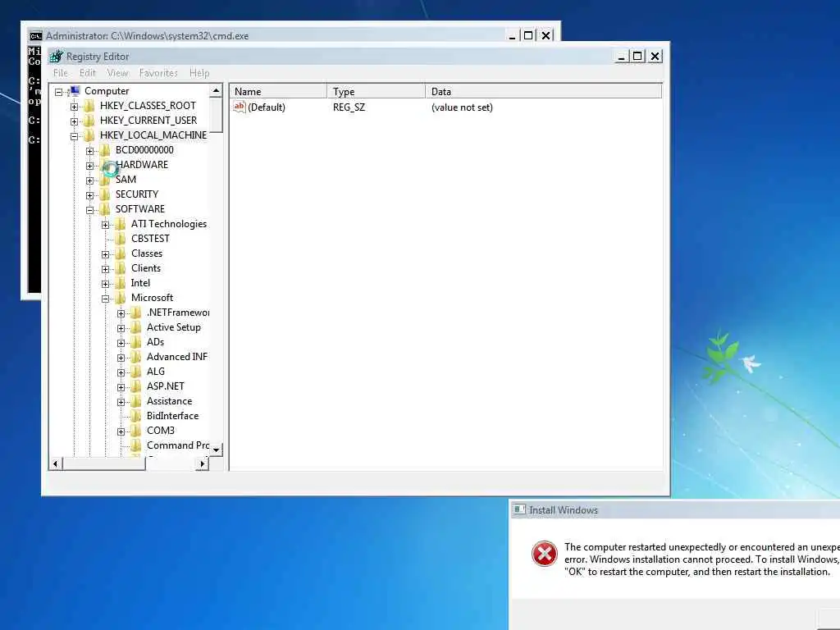
Task: Open the Favorites menu
Action: pyautogui.click(x=158, y=73)
